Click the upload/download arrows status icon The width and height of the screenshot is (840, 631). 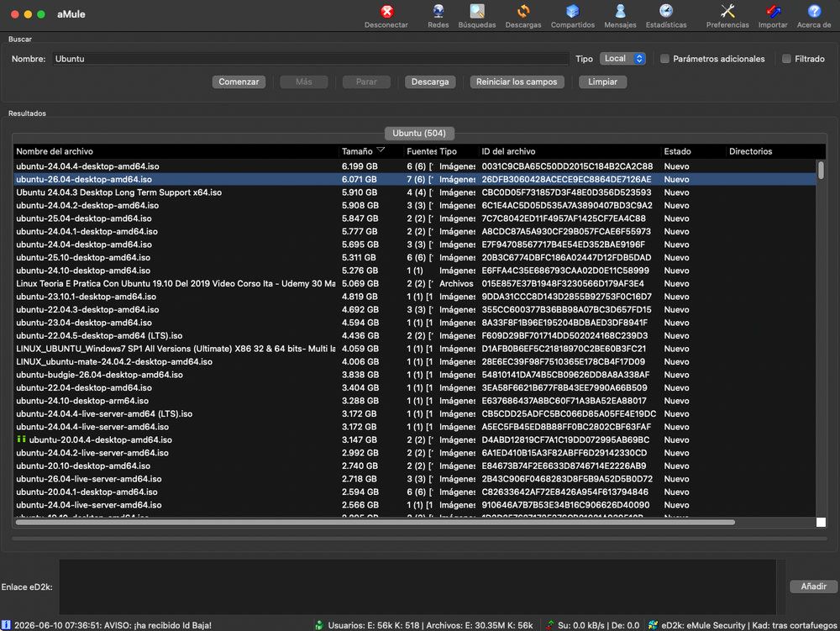549,625
